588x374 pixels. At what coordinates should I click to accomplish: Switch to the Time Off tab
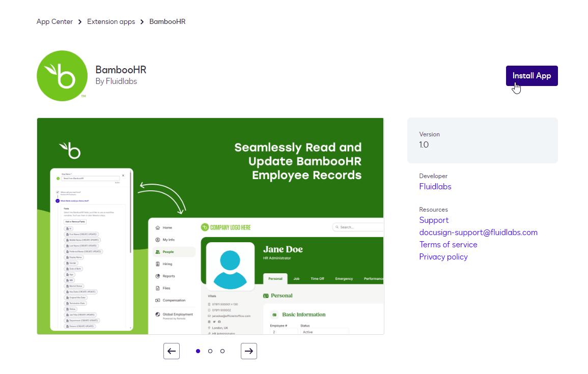tap(317, 279)
